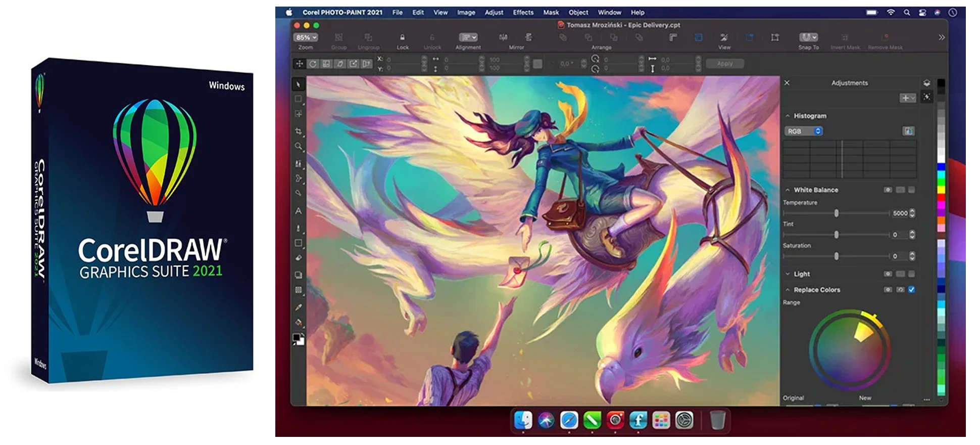Open the add adjustment plus dropdown
This screenshot has width=980, height=445.
point(908,98)
